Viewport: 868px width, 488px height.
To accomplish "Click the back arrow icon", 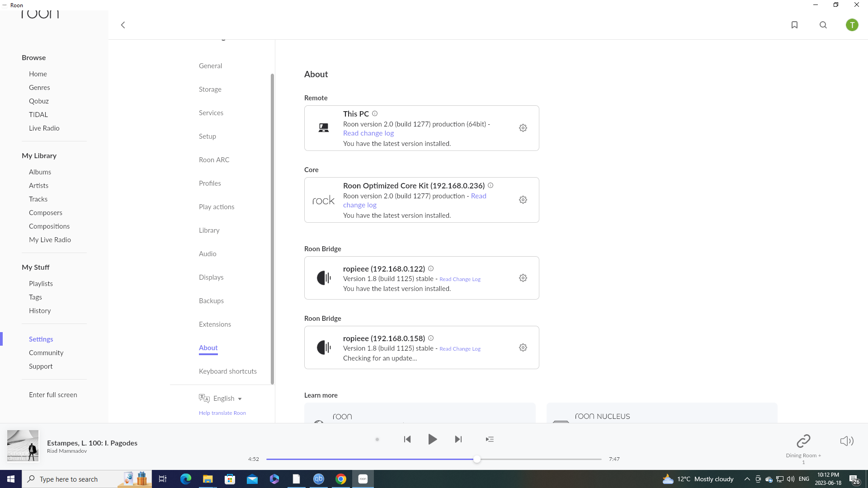I will (x=123, y=25).
